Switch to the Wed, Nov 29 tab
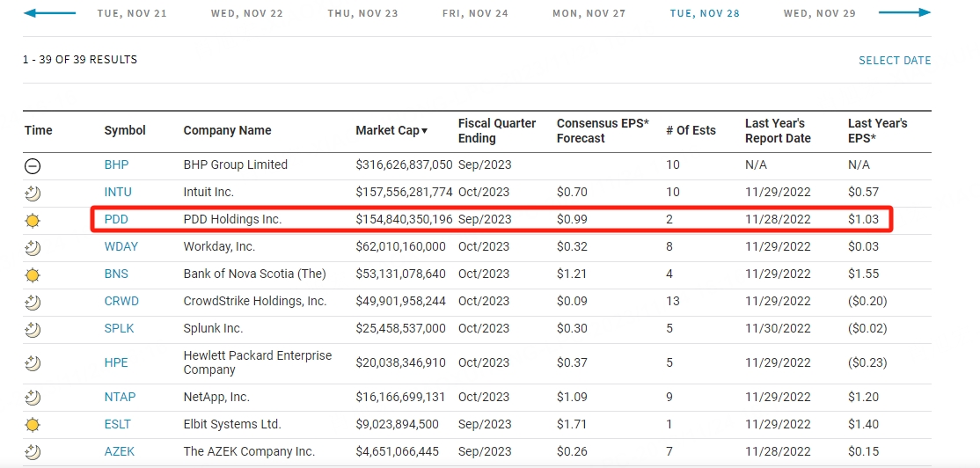Viewport: 980px width, 468px height. (819, 14)
